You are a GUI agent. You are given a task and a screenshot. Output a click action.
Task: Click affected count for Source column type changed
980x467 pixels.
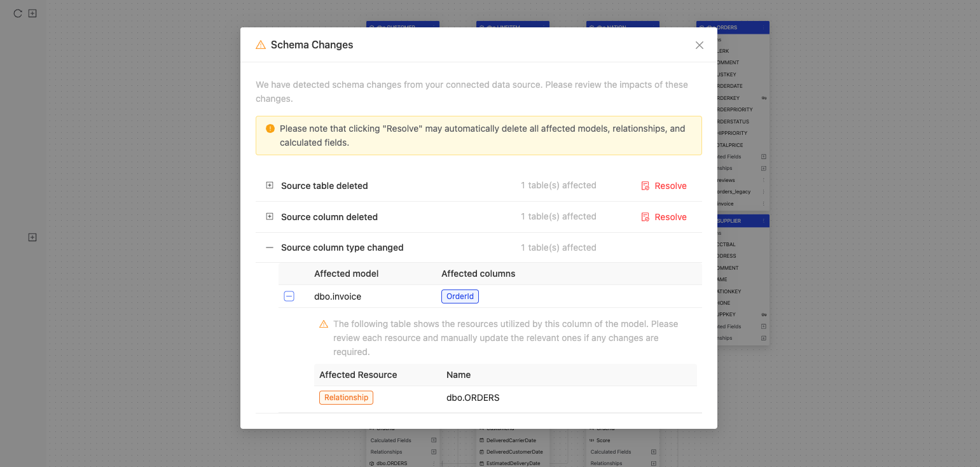(x=558, y=247)
